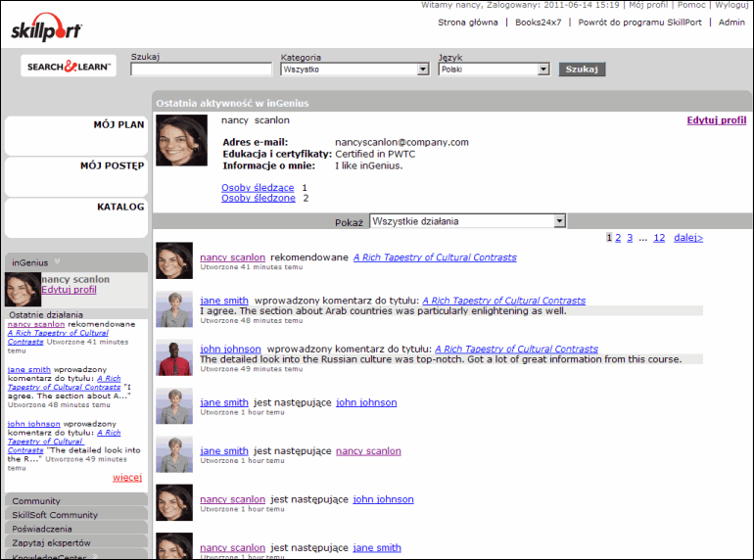
Task: Open the Osoby śledzące followers link
Action: tap(258, 187)
